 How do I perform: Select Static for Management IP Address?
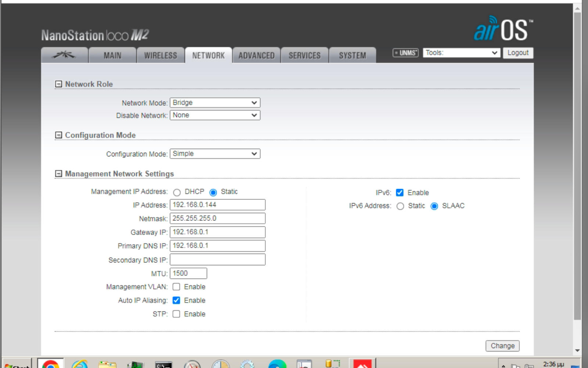pos(213,192)
